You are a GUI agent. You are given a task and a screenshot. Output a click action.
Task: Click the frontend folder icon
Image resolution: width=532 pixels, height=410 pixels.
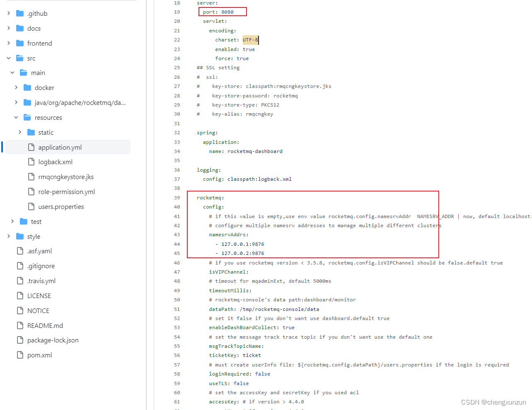(x=20, y=43)
